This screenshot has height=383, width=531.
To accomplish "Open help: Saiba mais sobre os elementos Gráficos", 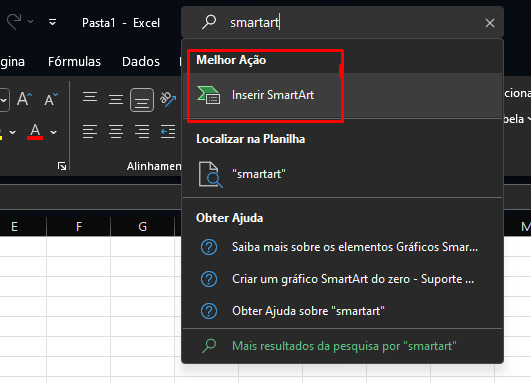I will 342,247.
